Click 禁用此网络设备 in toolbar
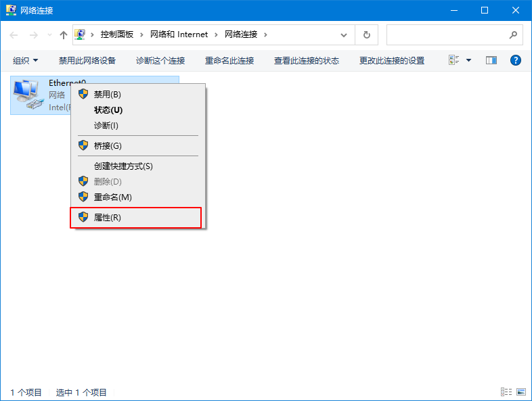This screenshot has width=532, height=401. pos(87,60)
